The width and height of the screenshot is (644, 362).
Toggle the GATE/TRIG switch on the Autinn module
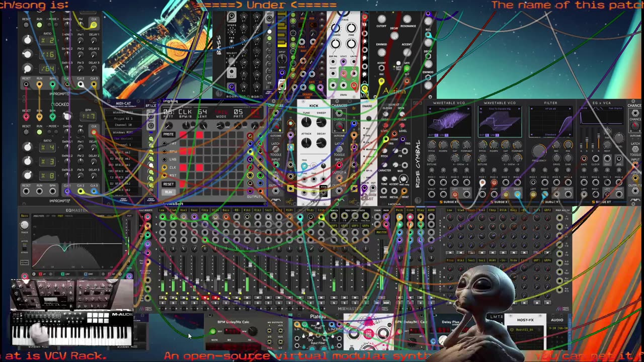click(398, 62)
